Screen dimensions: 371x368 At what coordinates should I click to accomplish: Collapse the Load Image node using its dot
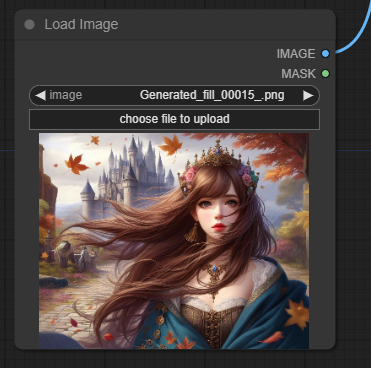[29, 25]
